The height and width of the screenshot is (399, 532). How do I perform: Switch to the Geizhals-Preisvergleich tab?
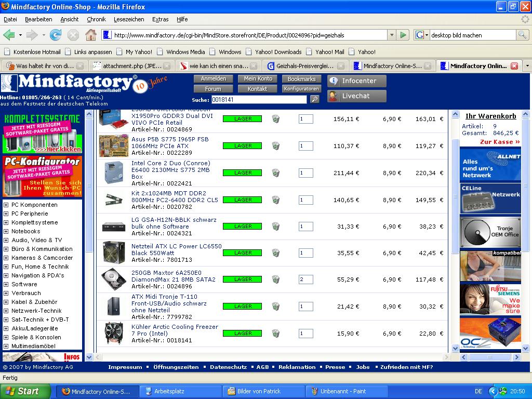[305, 66]
